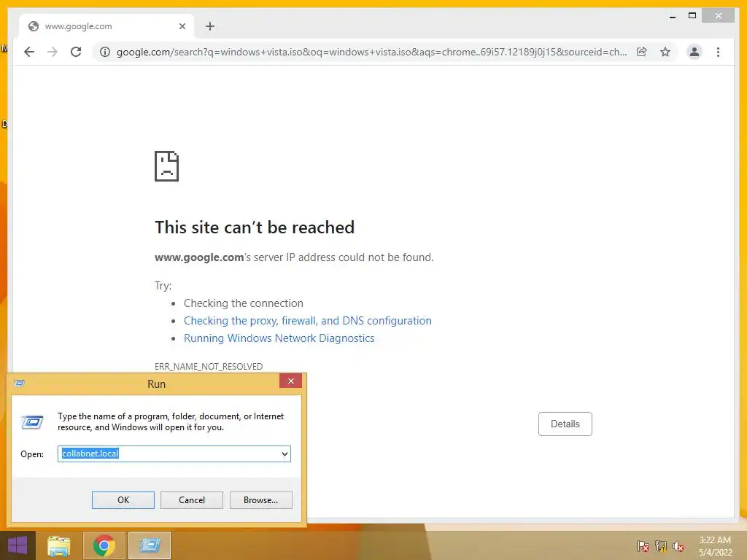Open Chrome's three-dot menu

[x=718, y=52]
